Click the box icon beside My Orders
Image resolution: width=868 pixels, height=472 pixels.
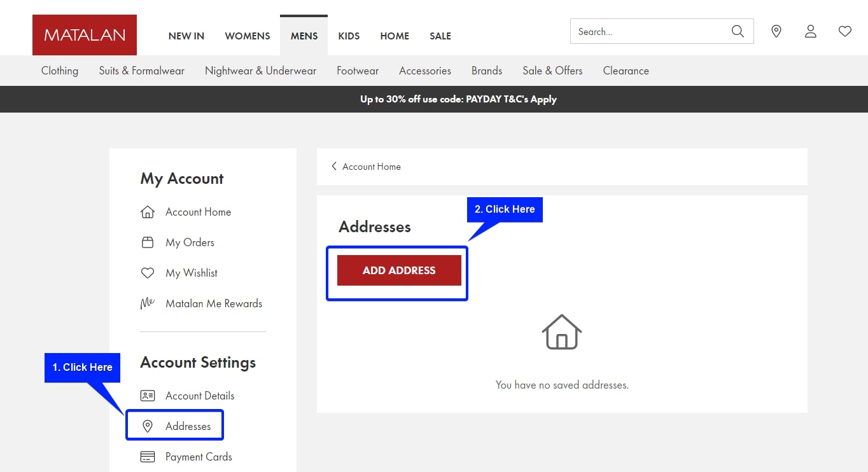coord(148,242)
